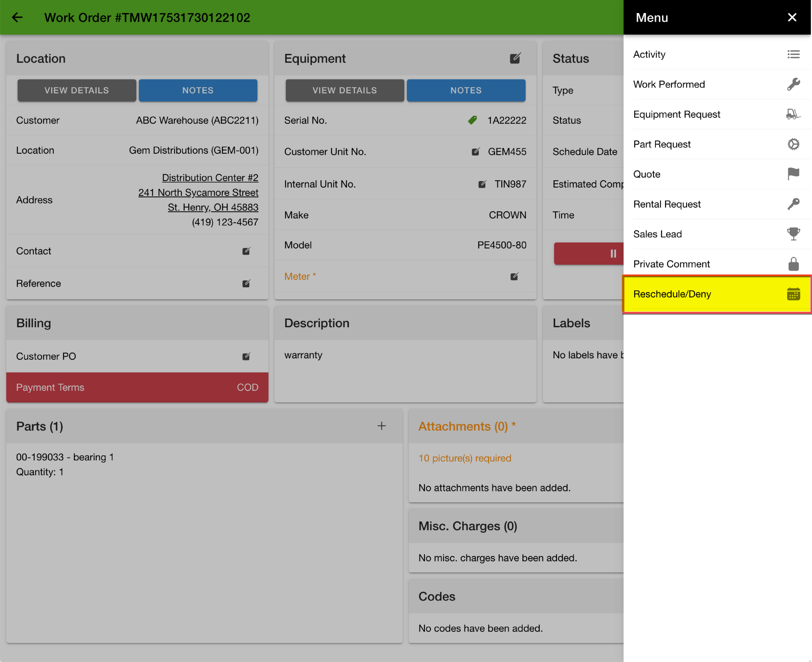Image resolution: width=812 pixels, height=662 pixels.
Task: Click the St. Henry, OH 45883 link
Action: [213, 207]
